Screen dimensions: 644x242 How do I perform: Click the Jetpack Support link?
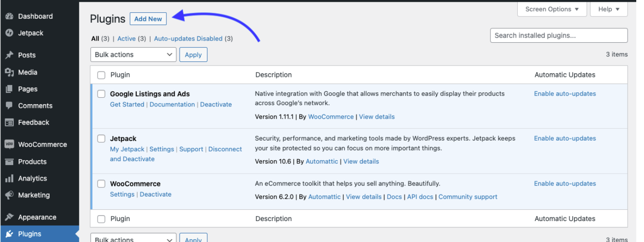tap(191, 149)
